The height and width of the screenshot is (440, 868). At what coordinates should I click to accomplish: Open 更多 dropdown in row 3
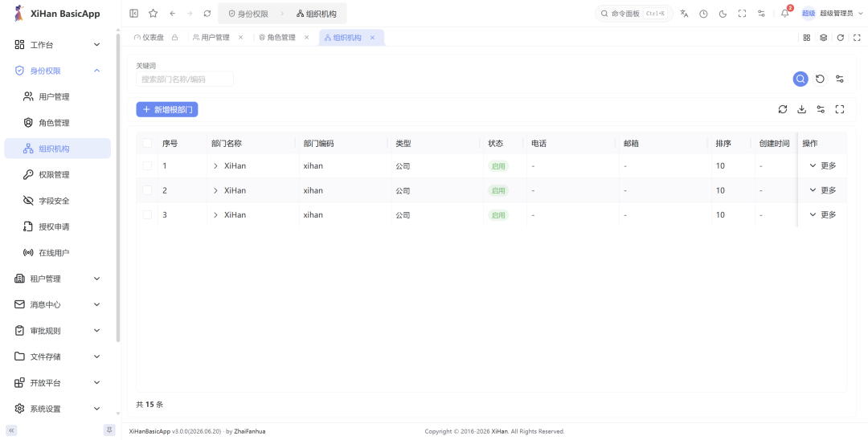point(823,214)
